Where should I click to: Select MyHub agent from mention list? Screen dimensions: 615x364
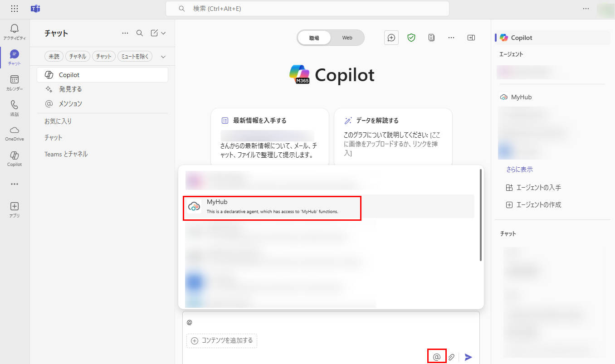tap(329, 206)
